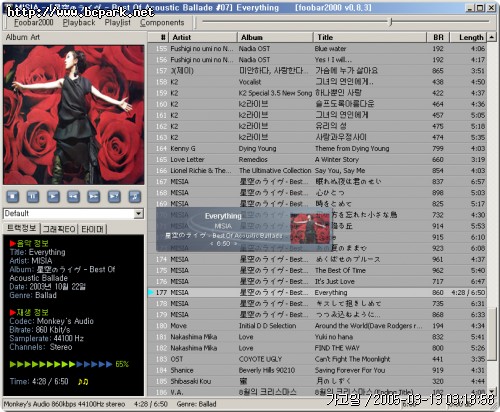Click the Remedios album cell
Screen dimensions: 500x412
[253, 159]
